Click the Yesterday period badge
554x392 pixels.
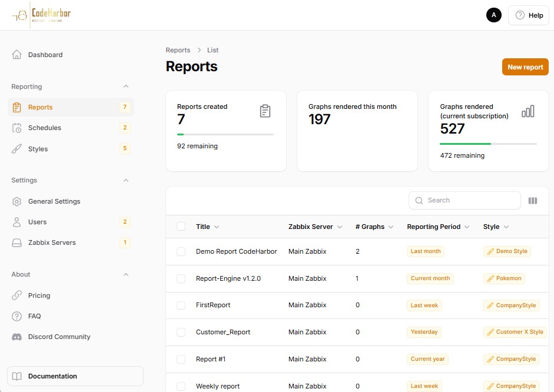[424, 332]
